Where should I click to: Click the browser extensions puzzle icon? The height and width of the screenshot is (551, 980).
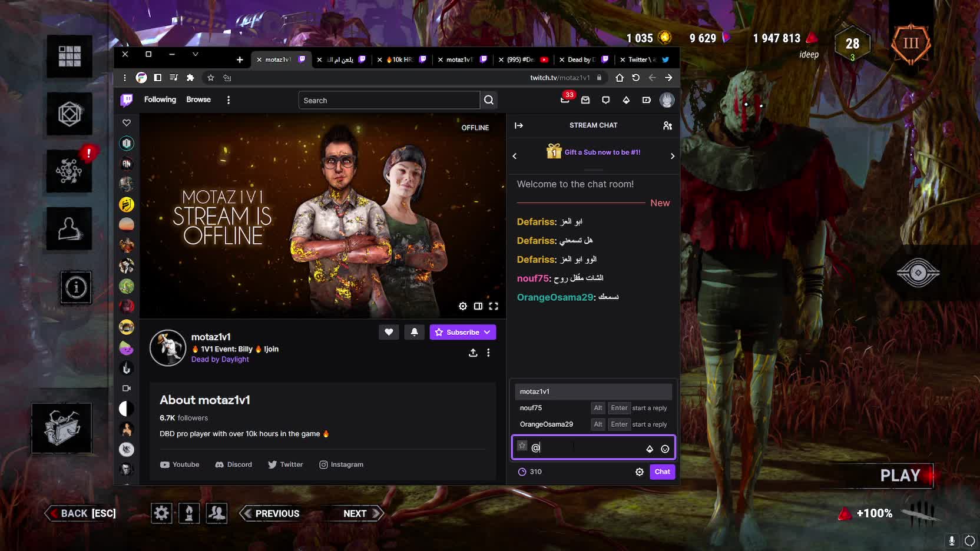pyautogui.click(x=190, y=78)
